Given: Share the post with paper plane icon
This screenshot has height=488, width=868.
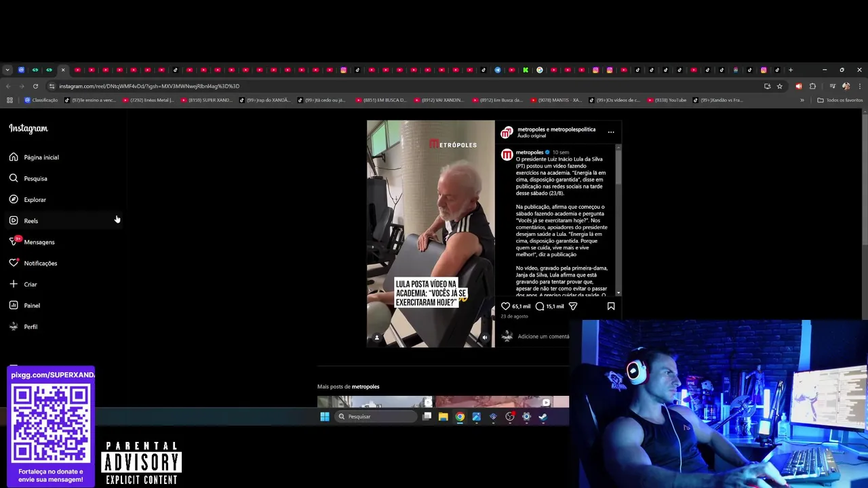Looking at the screenshot, I should [x=573, y=306].
